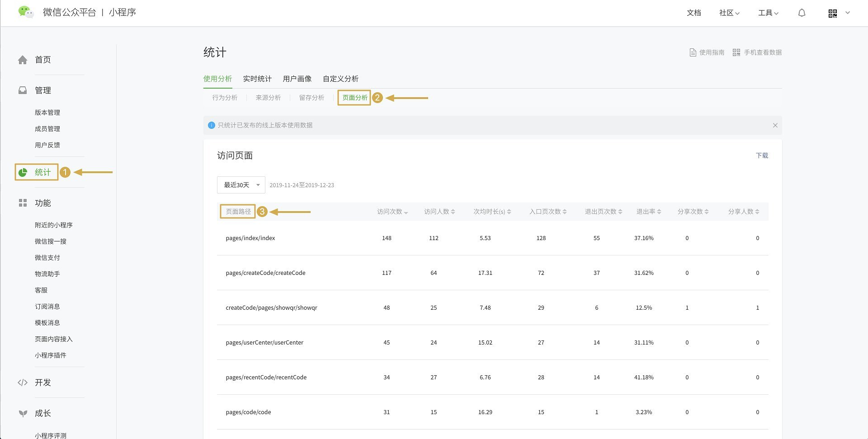
Task: Open 物流助手 in sidebar
Action: point(47,274)
